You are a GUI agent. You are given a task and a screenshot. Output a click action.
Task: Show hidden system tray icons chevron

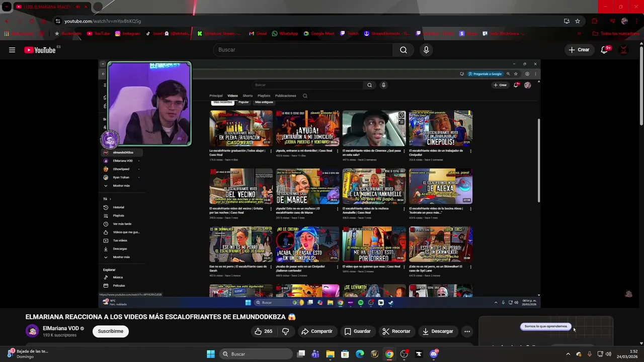point(568,354)
